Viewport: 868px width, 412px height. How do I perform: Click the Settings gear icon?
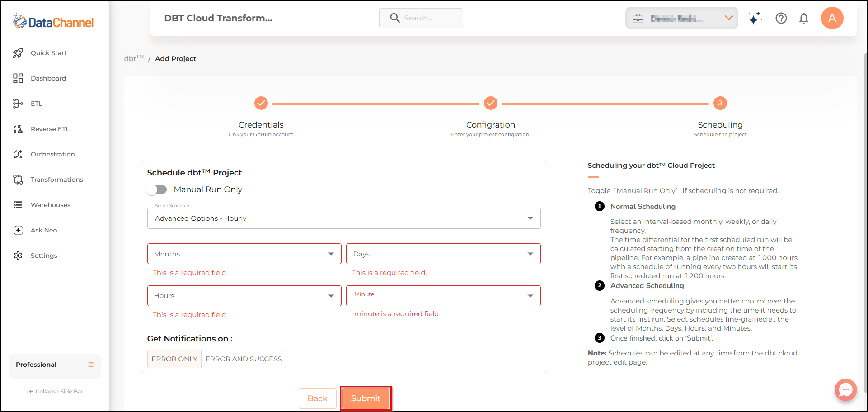click(18, 256)
